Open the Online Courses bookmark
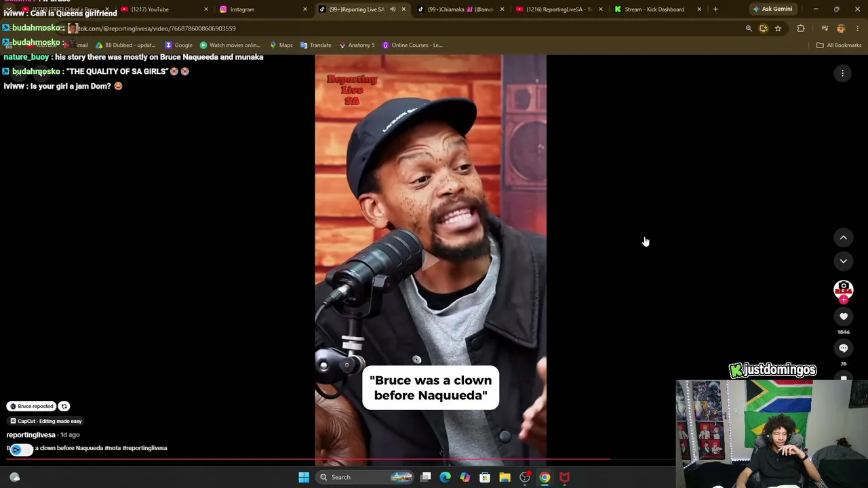Viewport: 868px width, 488px height. [412, 45]
